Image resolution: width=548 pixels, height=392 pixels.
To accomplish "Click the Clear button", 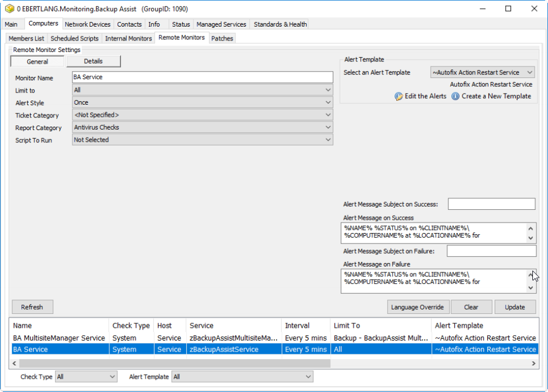I will (471, 307).
